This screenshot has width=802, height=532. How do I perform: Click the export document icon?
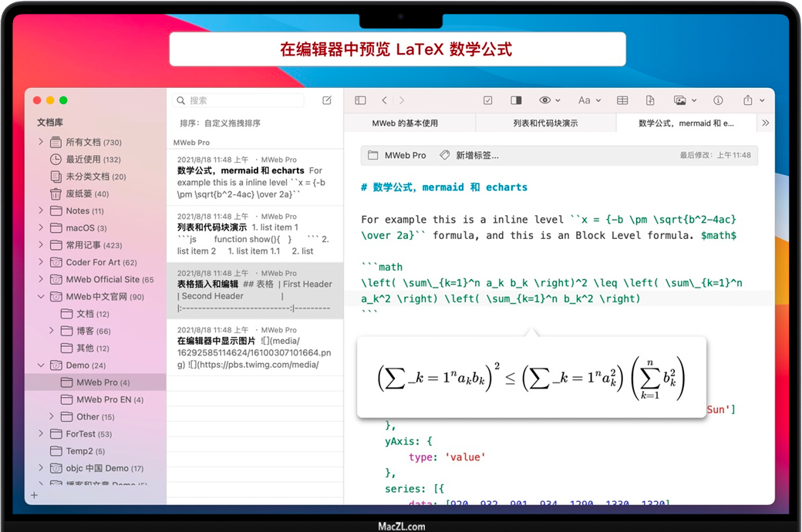pos(650,100)
